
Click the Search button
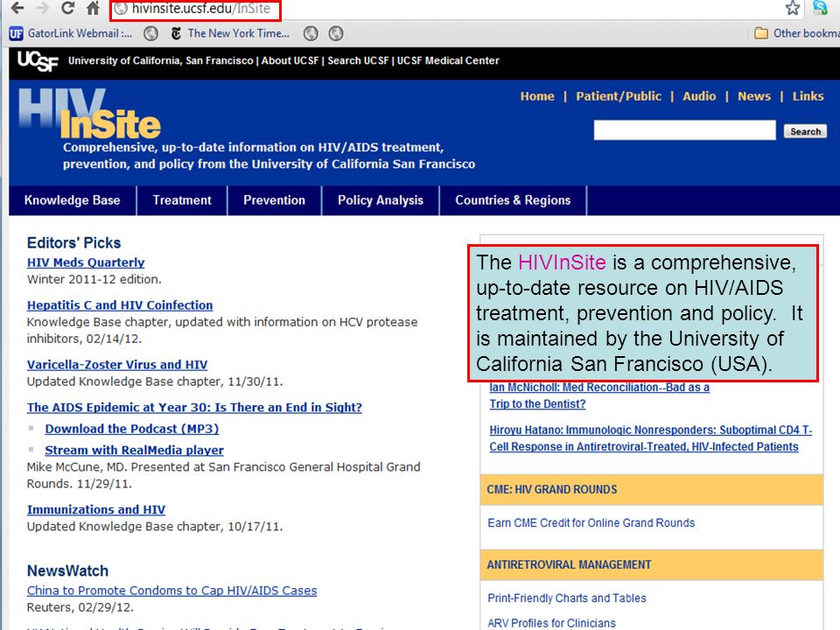805,131
